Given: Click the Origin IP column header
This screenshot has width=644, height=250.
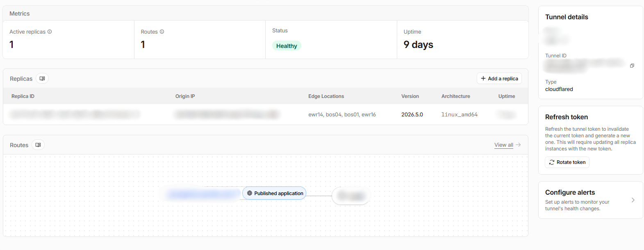Looking at the screenshot, I should (185, 96).
